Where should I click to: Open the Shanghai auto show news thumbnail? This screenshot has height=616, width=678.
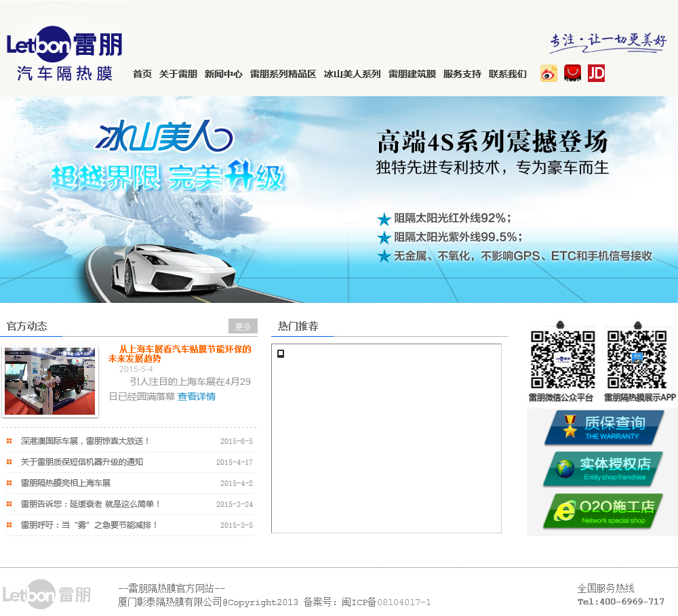[50, 382]
